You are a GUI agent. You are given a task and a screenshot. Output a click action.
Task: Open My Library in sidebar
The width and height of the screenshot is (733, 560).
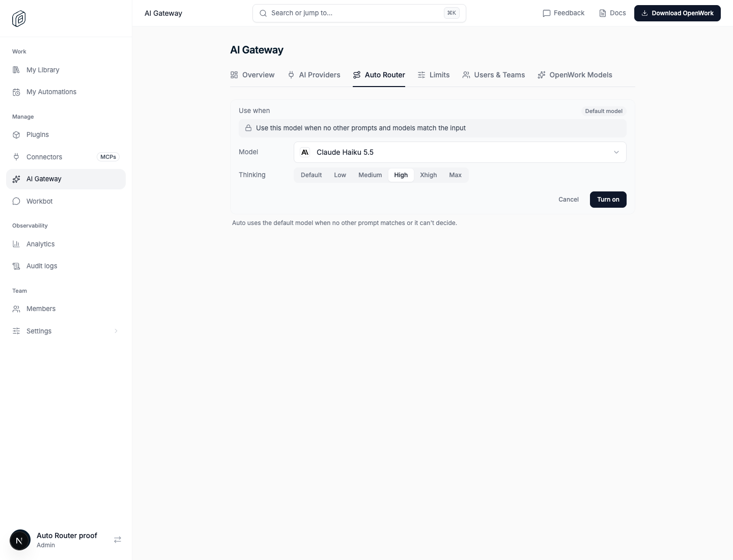tap(66, 70)
